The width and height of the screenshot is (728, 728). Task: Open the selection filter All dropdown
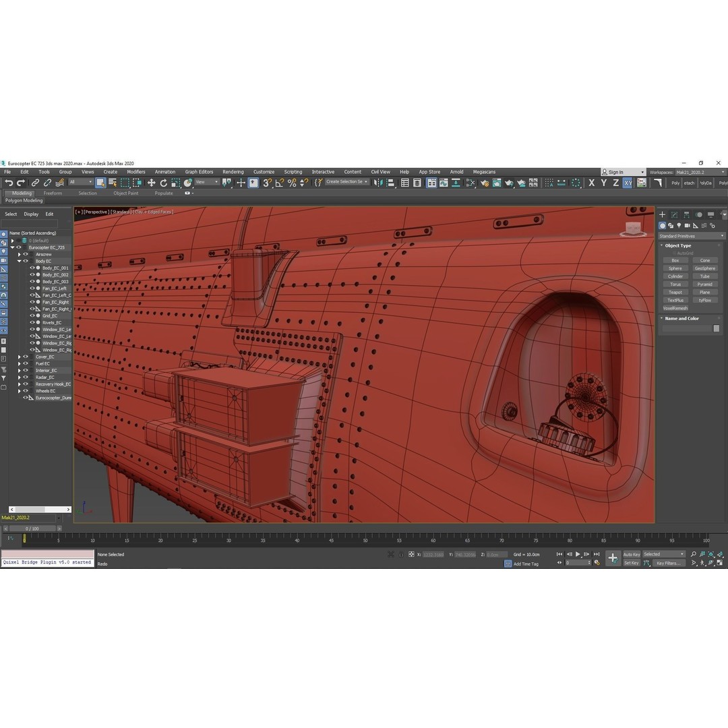point(80,182)
